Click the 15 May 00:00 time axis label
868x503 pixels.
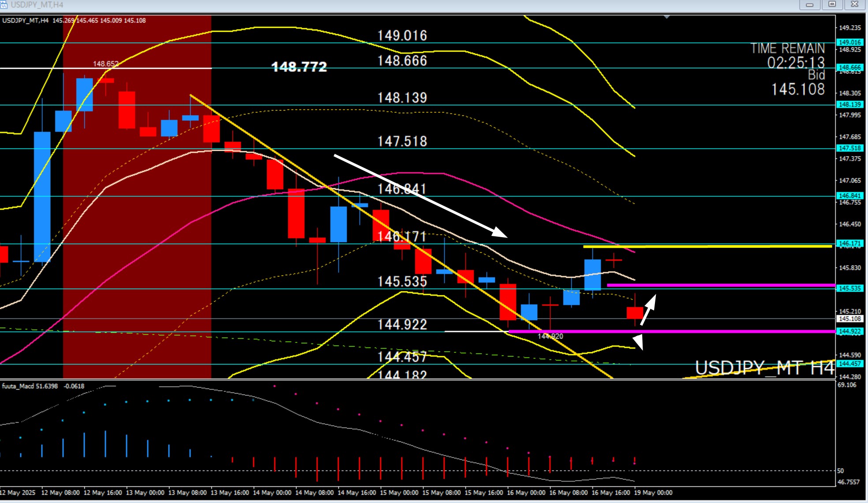pos(399,492)
